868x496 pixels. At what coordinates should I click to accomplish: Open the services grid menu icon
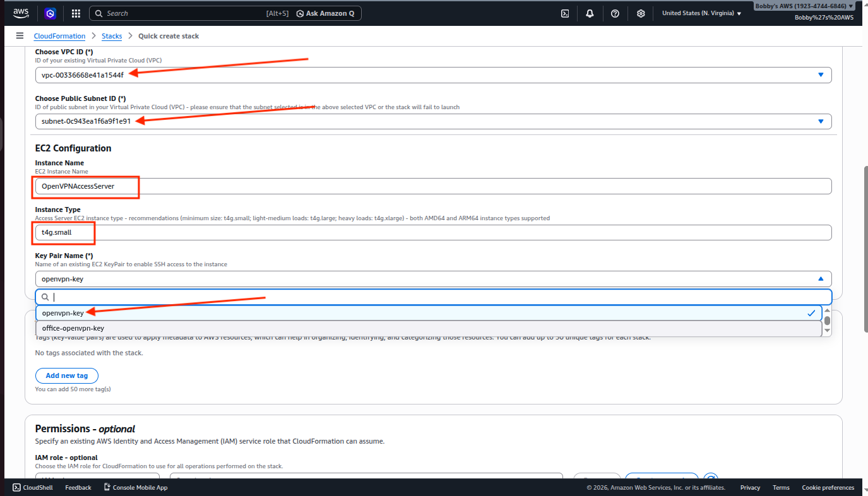tap(76, 13)
